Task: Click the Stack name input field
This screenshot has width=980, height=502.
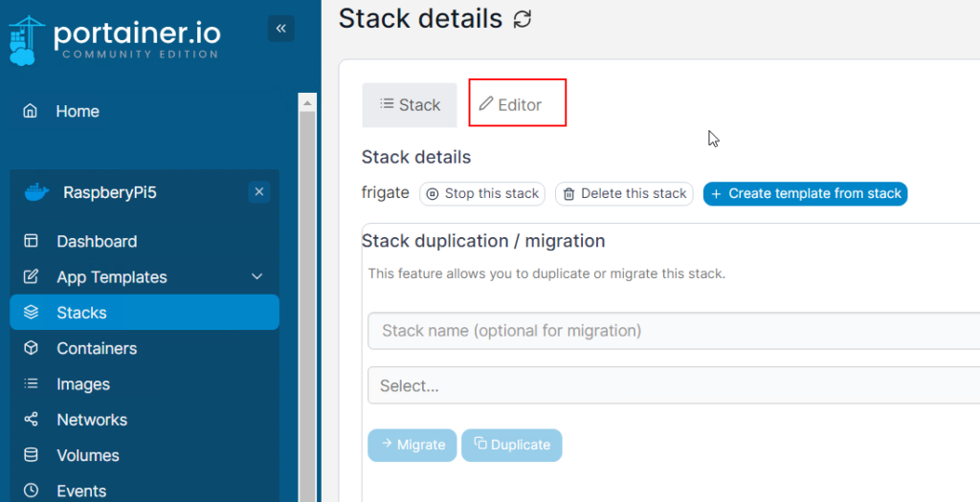Action: click(674, 330)
